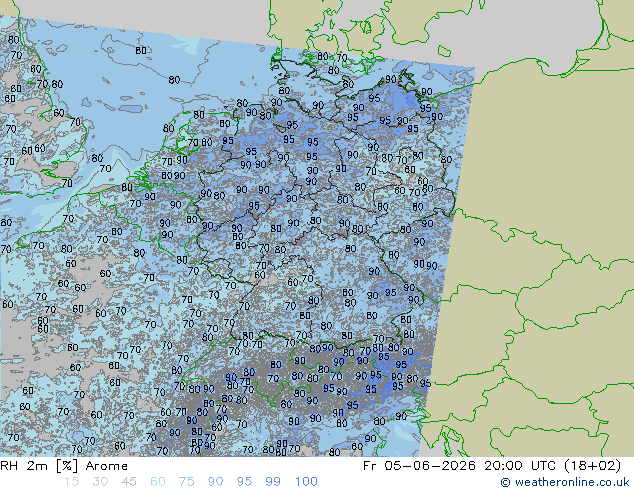Select legend value 45
The width and height of the screenshot is (634, 490).
pyautogui.click(x=129, y=482)
